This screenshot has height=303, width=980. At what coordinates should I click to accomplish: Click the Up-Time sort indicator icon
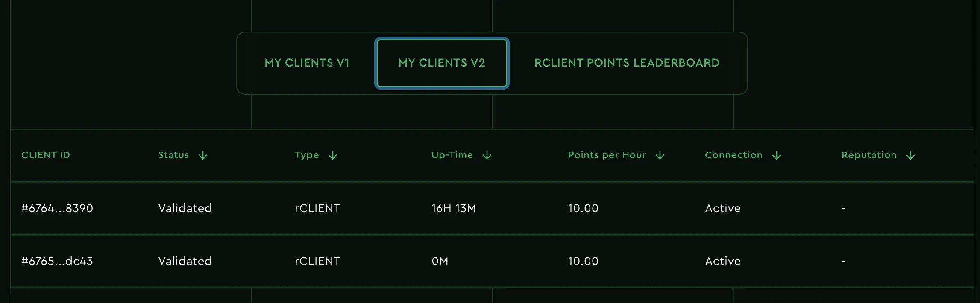488,155
